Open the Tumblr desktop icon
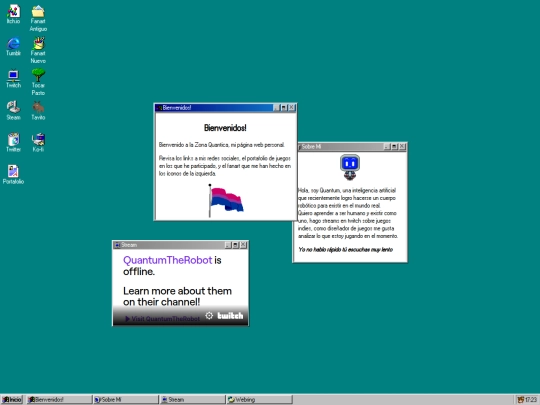 click(13, 46)
